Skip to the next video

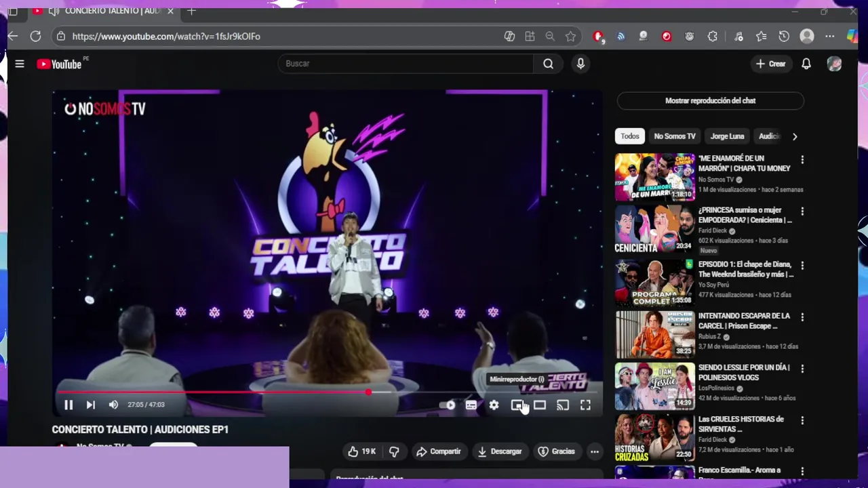[x=91, y=405]
